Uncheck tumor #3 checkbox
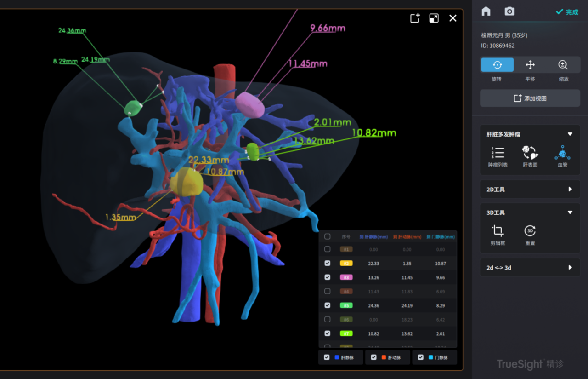 click(x=327, y=277)
